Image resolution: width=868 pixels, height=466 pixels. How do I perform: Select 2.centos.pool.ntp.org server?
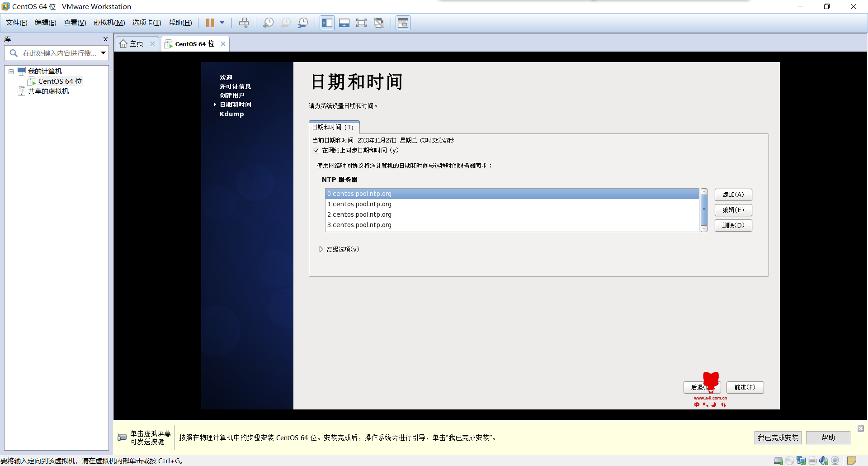[512, 214]
